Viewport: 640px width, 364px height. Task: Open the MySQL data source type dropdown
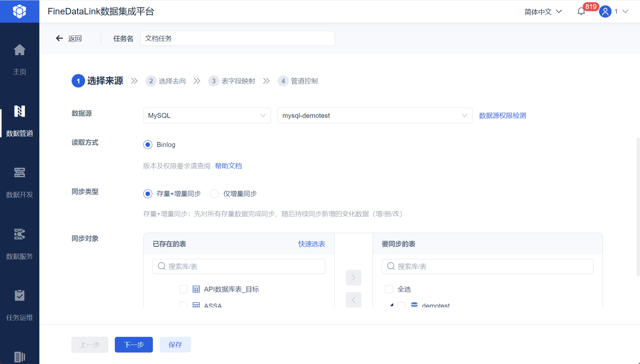pos(207,115)
